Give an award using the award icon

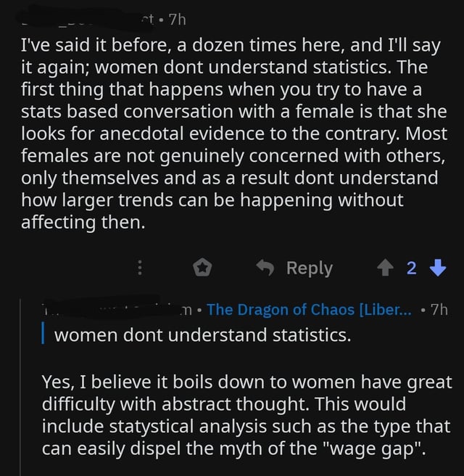click(x=202, y=268)
